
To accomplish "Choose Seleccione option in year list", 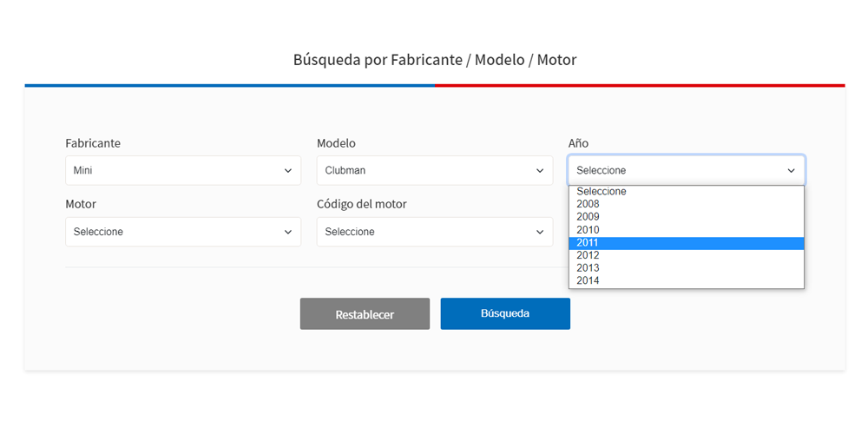I will point(687,192).
